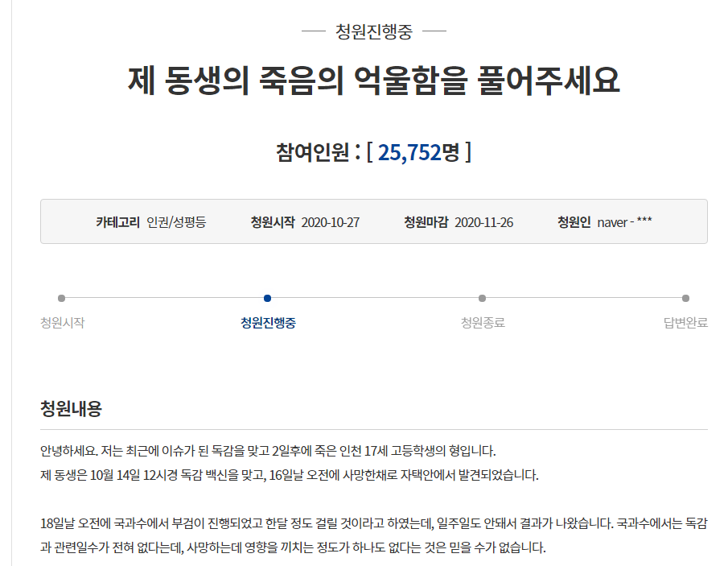Click the 청원시작 progress step dot
The height and width of the screenshot is (566, 728).
[x=62, y=298]
